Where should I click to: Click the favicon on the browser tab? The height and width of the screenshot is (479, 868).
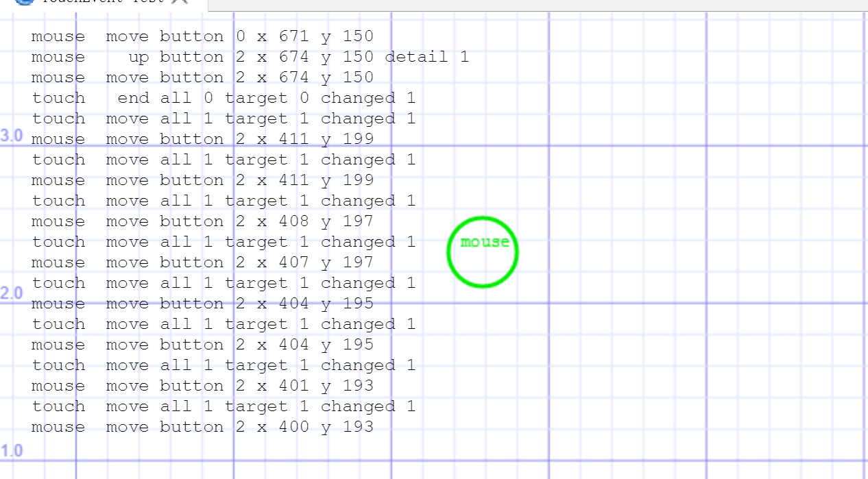click(x=24, y=2)
